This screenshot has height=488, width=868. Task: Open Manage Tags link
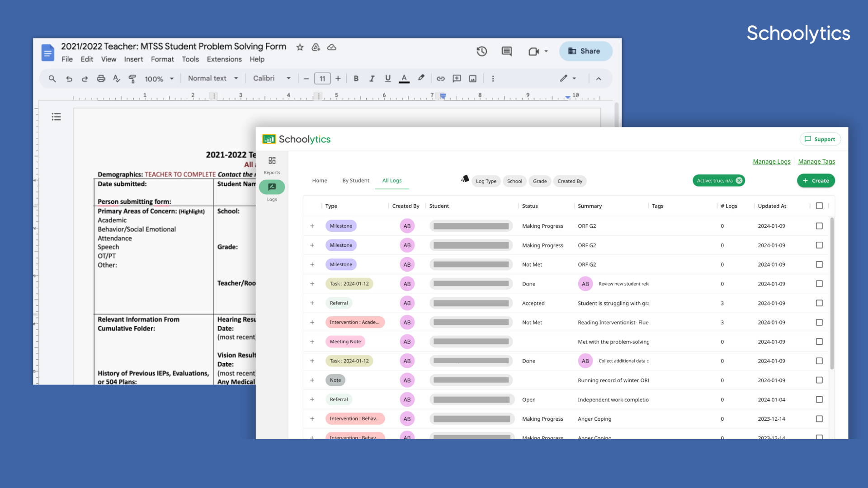pyautogui.click(x=816, y=161)
